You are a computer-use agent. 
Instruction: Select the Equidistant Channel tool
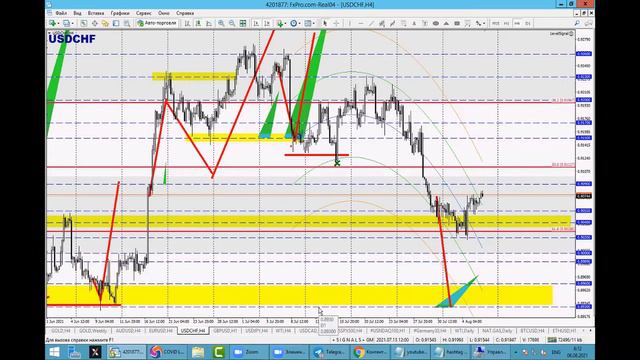click(x=382, y=23)
